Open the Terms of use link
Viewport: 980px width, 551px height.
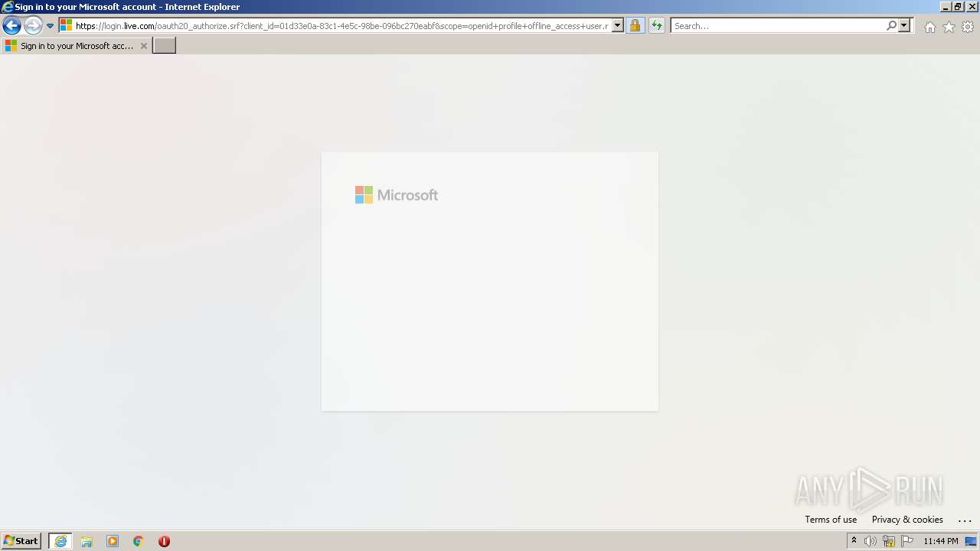[x=831, y=520]
